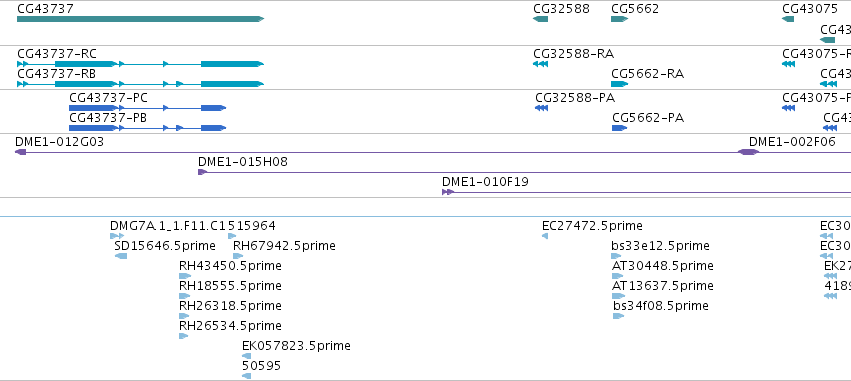Select the SD15646.5prime EST glyph
This screenshot has width=851, height=381.
coord(121,256)
